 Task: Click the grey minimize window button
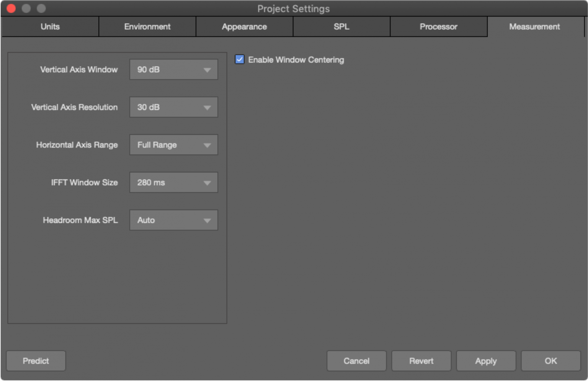click(x=26, y=8)
